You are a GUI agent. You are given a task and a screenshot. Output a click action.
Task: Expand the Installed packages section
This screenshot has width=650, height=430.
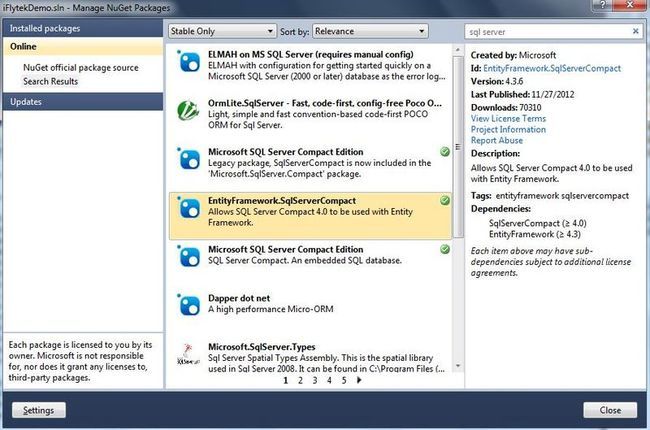[x=82, y=28]
